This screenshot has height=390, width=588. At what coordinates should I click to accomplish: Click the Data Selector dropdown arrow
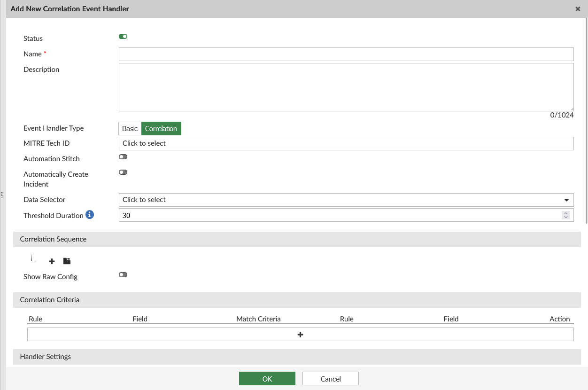click(566, 200)
